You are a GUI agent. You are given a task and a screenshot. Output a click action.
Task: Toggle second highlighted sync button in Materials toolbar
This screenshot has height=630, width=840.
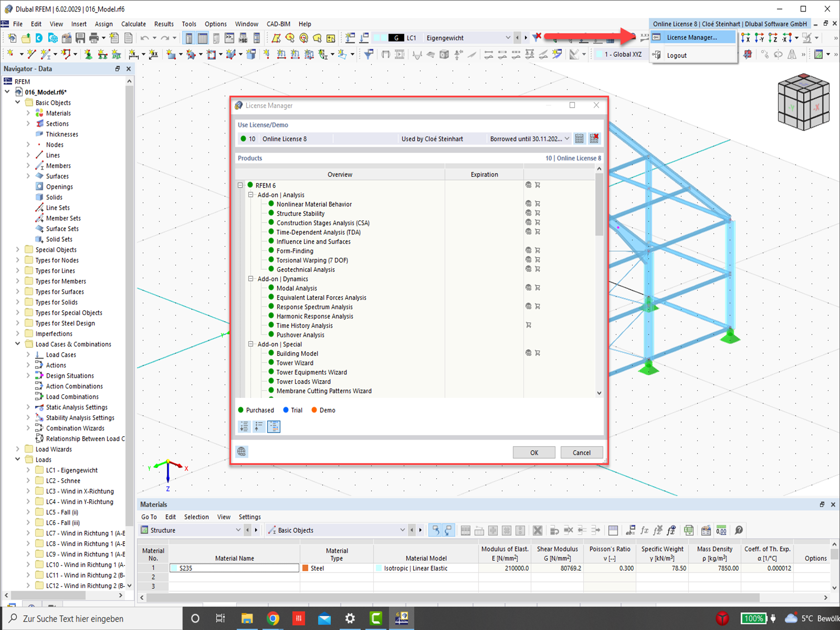tap(448, 530)
